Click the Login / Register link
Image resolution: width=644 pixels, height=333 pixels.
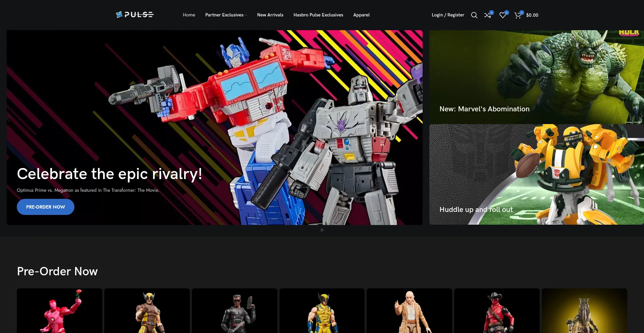coord(448,15)
